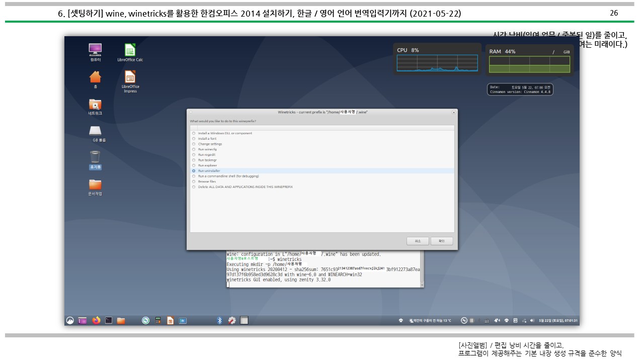Screen dimensions: 644x362
Task: Click the 'Executing mkdir -p' terminal line
Action: pos(265,264)
